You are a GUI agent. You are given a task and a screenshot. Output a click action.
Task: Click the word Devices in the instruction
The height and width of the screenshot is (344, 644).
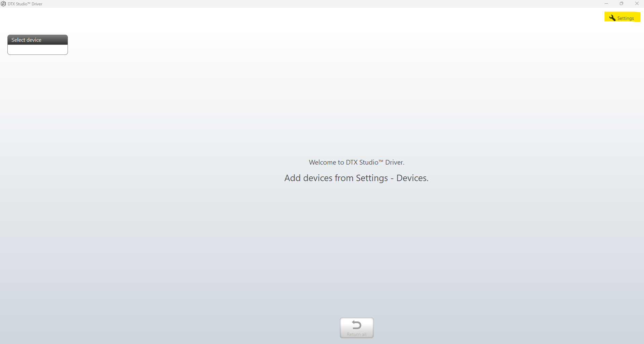pos(412,178)
